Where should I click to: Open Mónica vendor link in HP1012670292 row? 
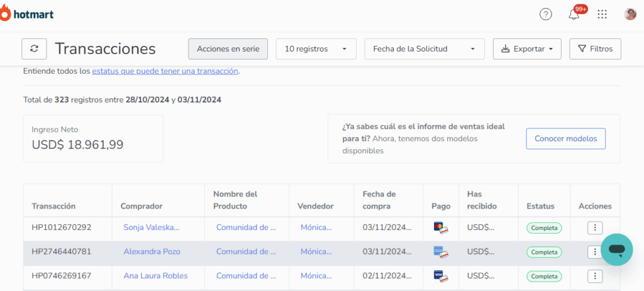coord(316,227)
